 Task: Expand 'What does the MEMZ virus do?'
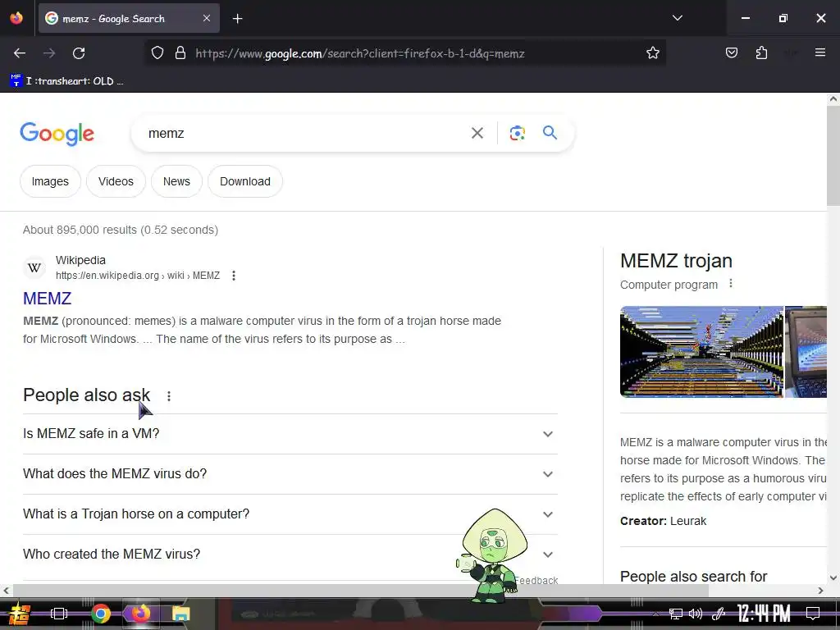click(290, 474)
